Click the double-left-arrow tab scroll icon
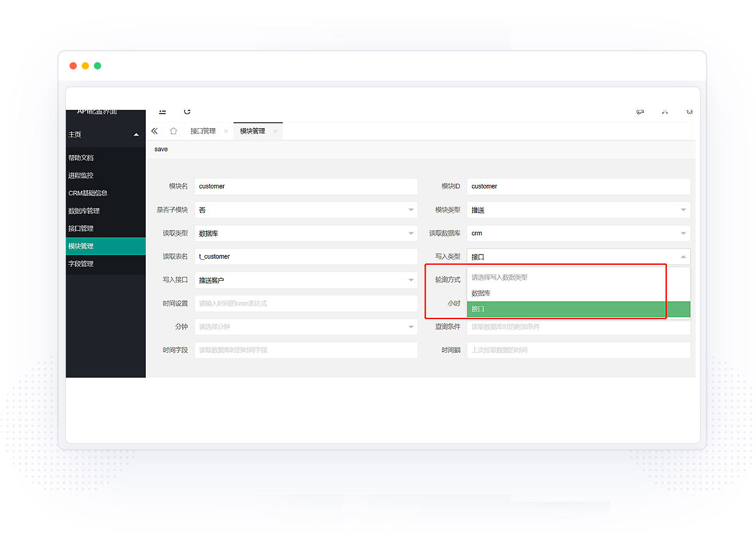This screenshot has width=756, height=537. click(154, 131)
